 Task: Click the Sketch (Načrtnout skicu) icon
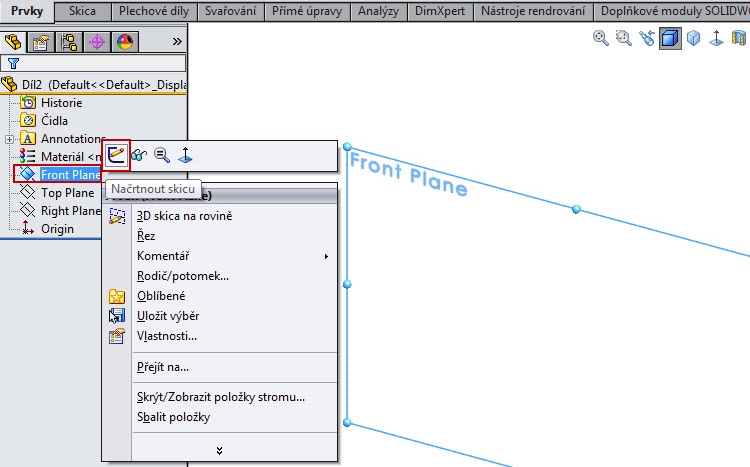click(x=116, y=155)
